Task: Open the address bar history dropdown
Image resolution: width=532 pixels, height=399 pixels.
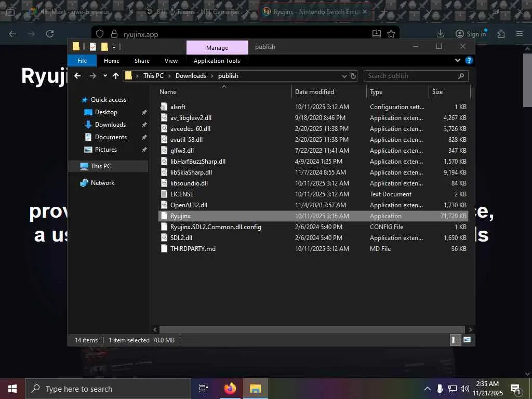Action: pyautogui.click(x=344, y=76)
